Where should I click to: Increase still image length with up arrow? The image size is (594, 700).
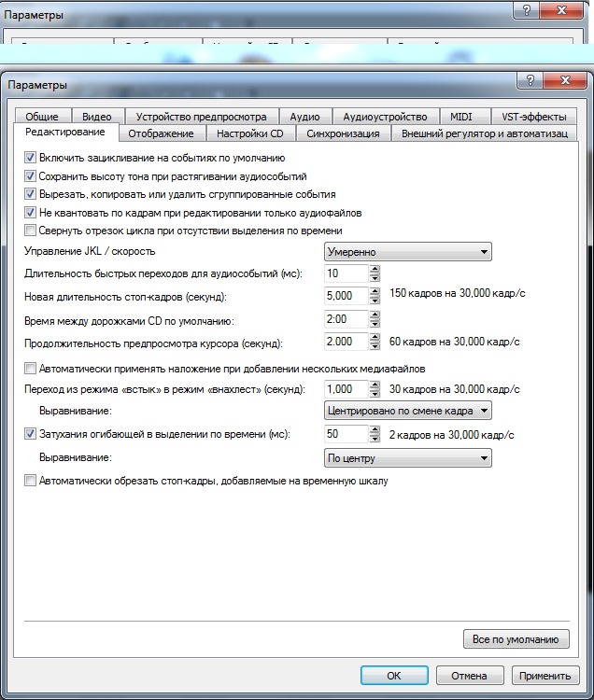pyautogui.click(x=375, y=291)
